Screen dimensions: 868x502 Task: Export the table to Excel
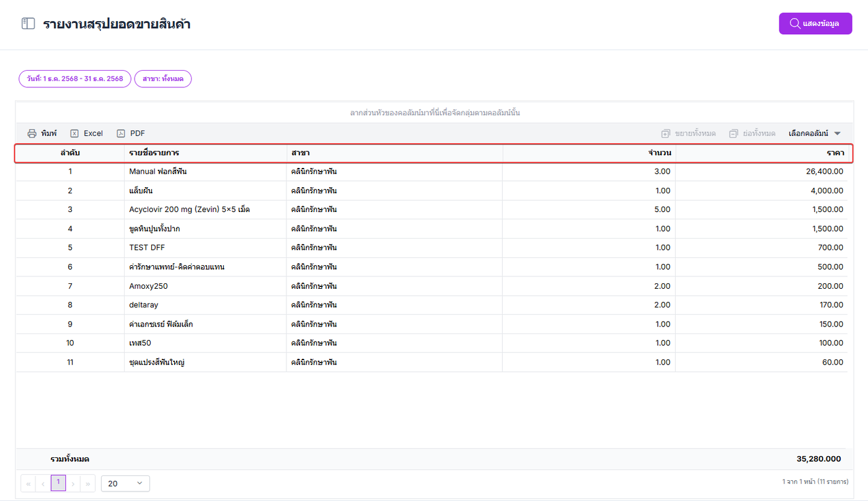[x=86, y=133]
